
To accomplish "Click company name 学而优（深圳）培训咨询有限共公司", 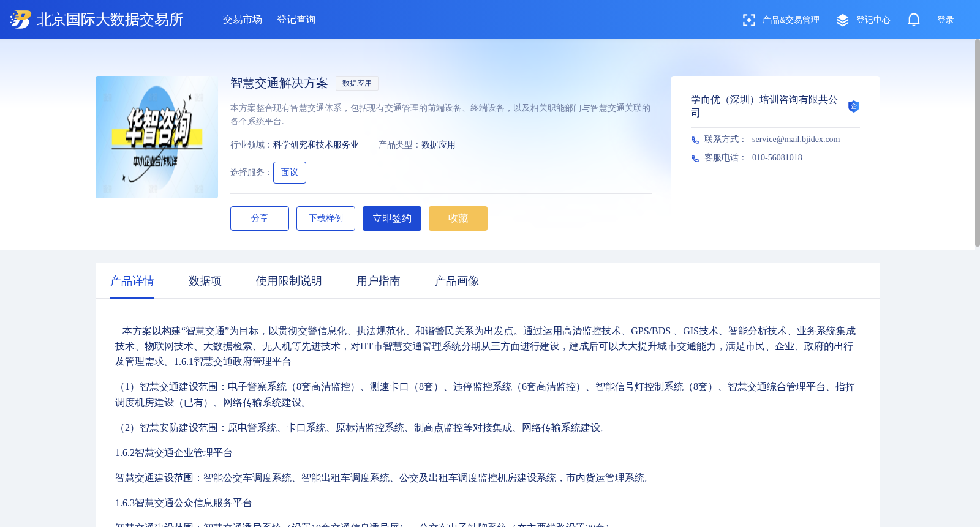I will point(764,106).
